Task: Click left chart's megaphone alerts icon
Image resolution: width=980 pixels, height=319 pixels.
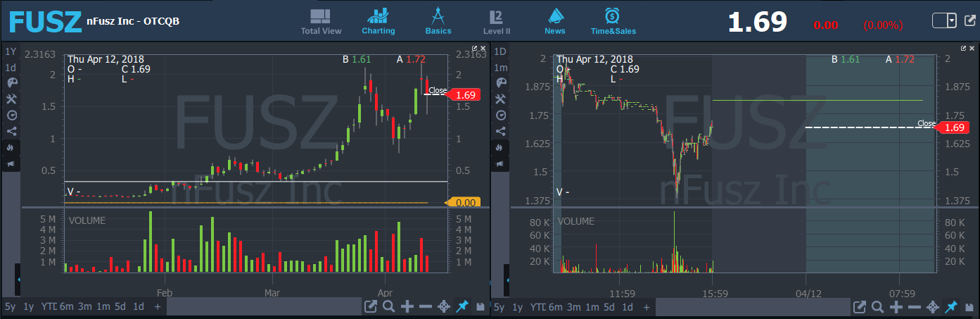Action: 11,163
